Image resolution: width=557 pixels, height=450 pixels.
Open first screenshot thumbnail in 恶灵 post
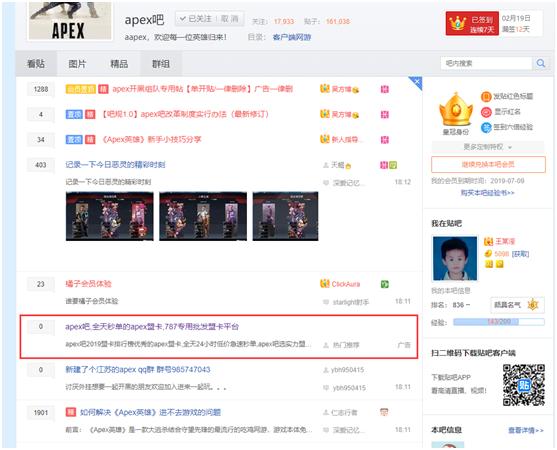(x=109, y=216)
